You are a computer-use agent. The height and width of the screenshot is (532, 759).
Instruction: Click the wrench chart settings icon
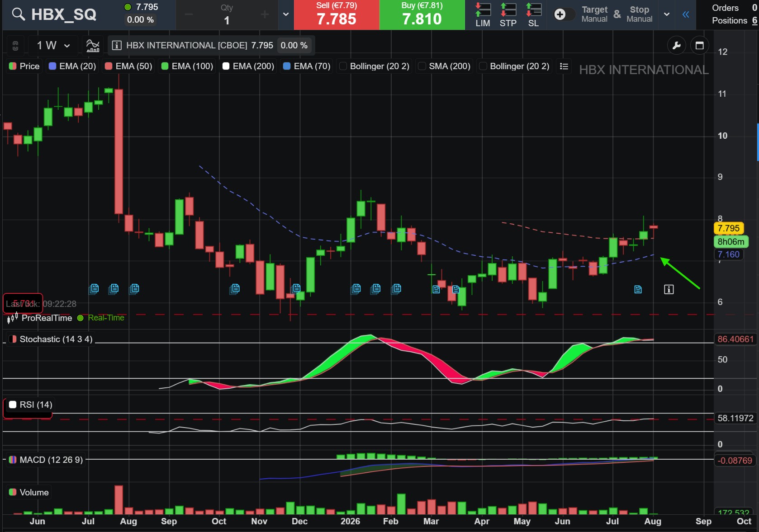677,45
